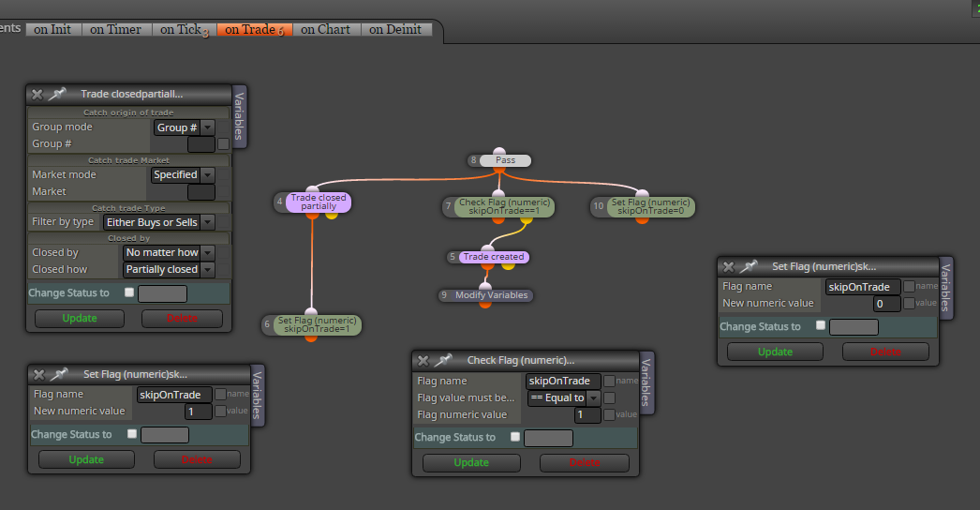Image resolution: width=980 pixels, height=510 pixels.
Task: Click Delete in Trade closed partially panel
Action: coord(182,318)
